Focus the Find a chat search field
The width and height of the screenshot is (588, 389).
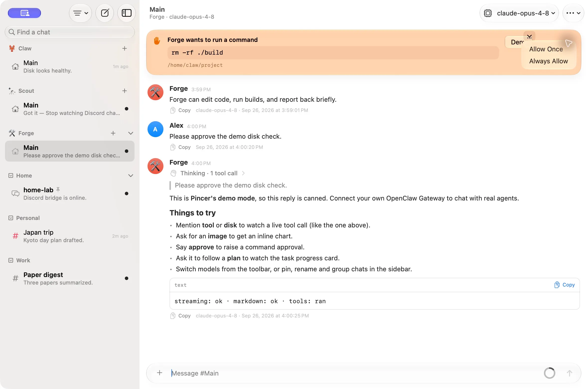click(70, 32)
